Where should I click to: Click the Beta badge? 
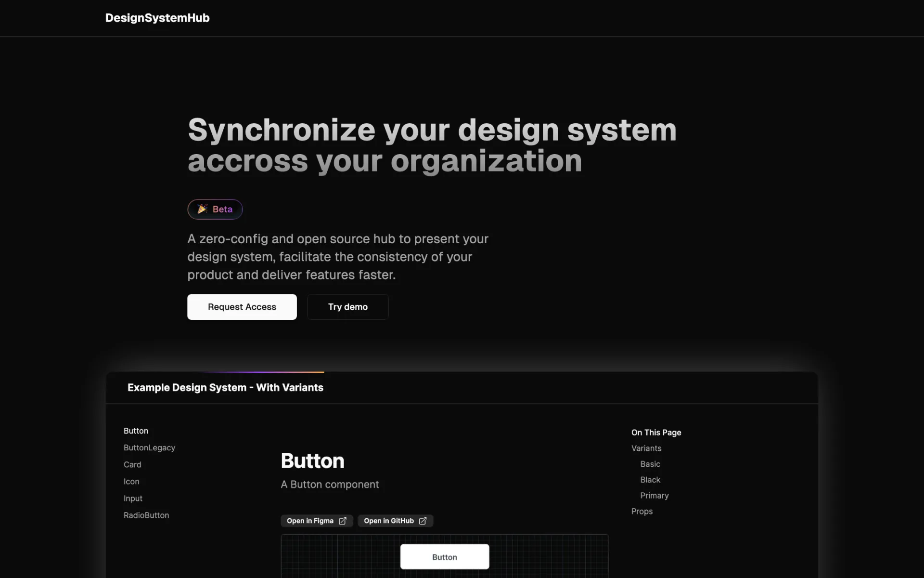click(215, 209)
